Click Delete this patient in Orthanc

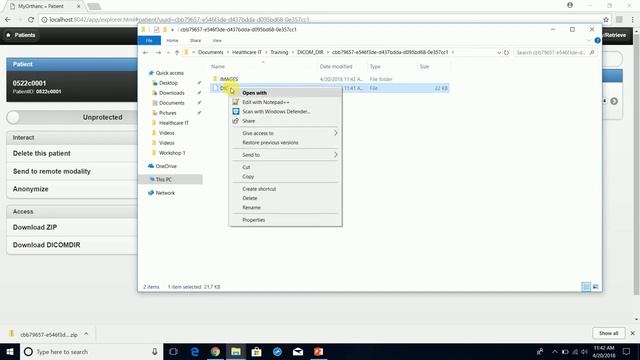pyautogui.click(x=42, y=153)
